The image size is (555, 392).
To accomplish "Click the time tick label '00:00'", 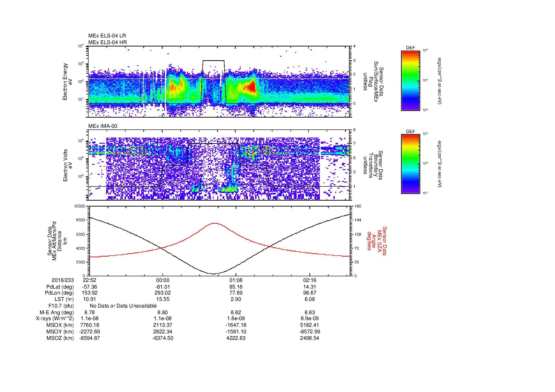I will (x=163, y=280).
